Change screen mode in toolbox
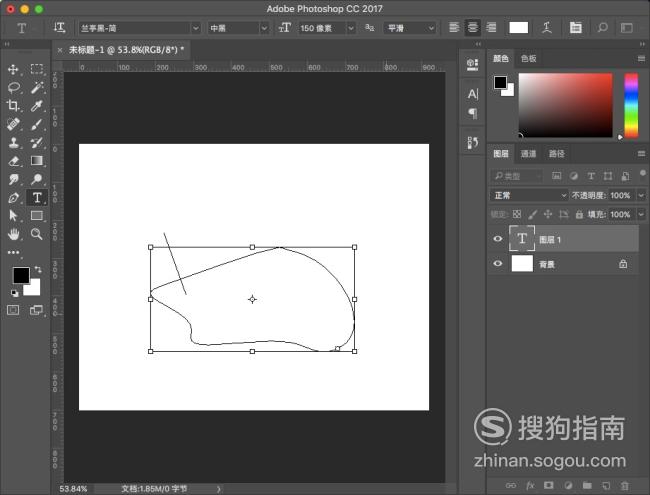Image resolution: width=650 pixels, height=495 pixels. tap(36, 310)
